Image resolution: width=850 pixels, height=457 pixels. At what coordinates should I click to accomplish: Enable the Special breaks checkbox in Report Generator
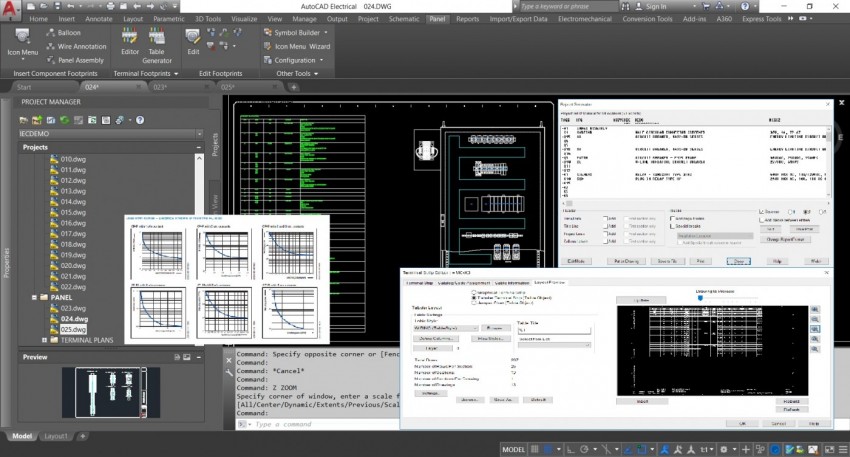(673, 226)
